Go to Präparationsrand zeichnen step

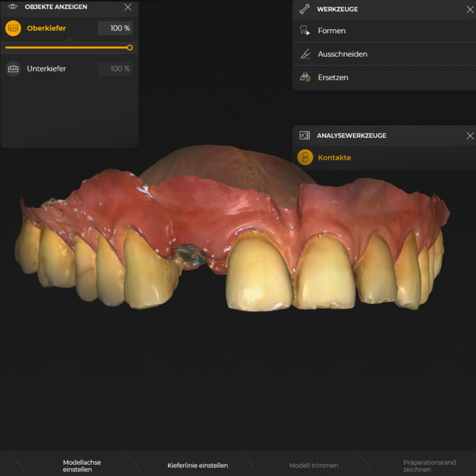(430, 465)
